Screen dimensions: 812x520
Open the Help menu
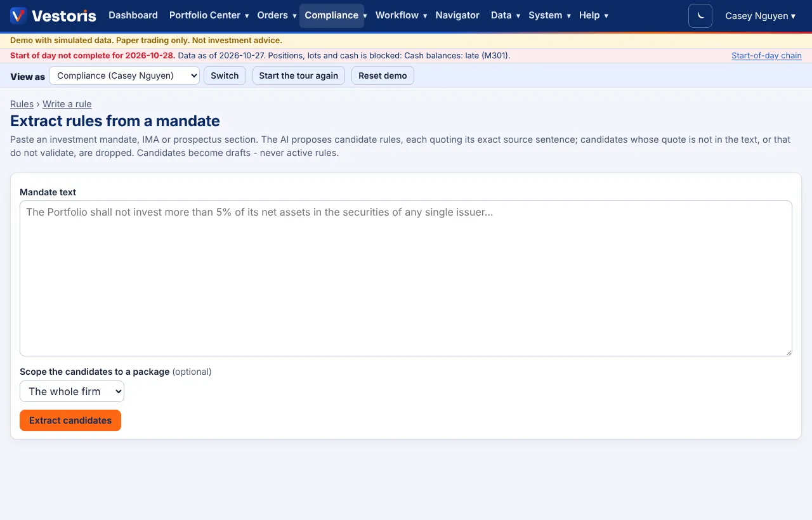click(593, 15)
